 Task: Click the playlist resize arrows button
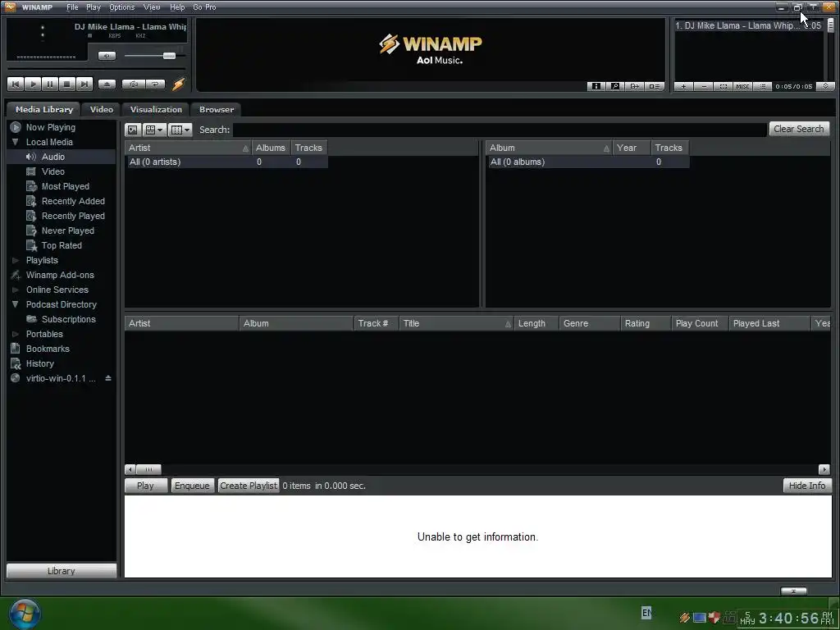(825, 86)
